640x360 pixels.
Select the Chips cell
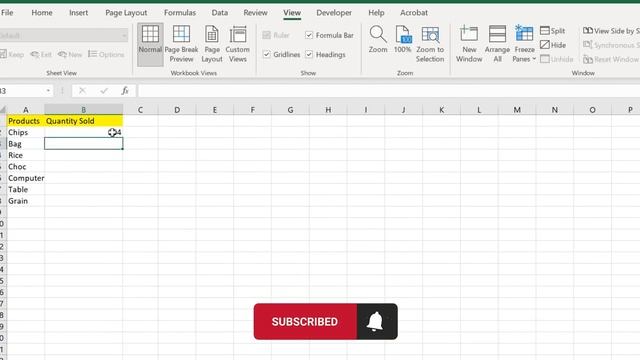(x=25, y=132)
